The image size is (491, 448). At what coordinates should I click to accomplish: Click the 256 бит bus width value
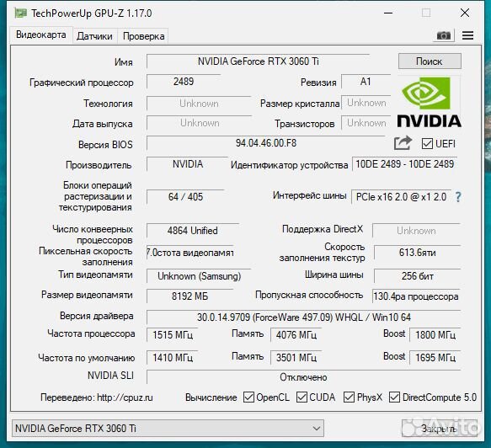418,276
